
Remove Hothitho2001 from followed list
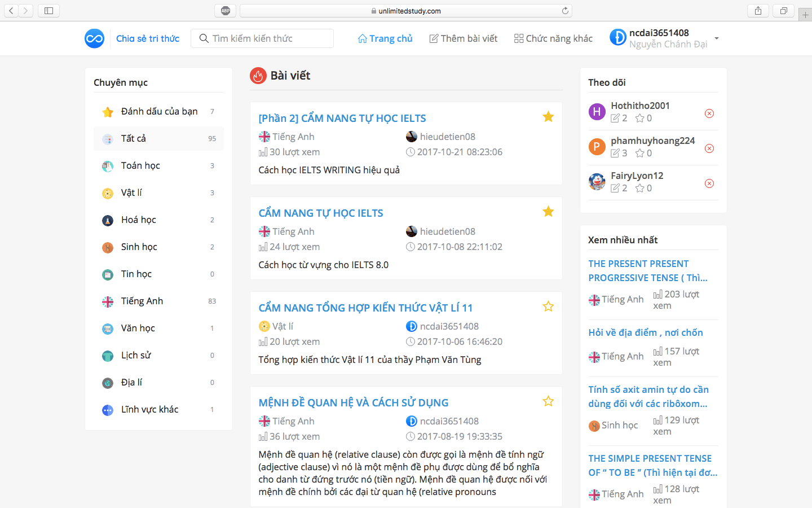(709, 113)
